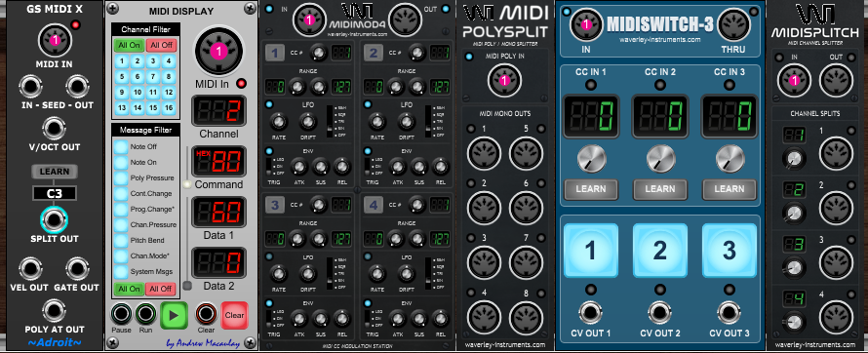
Task: Click slot 1 ENV ATK knob
Action: pyautogui.click(x=299, y=166)
